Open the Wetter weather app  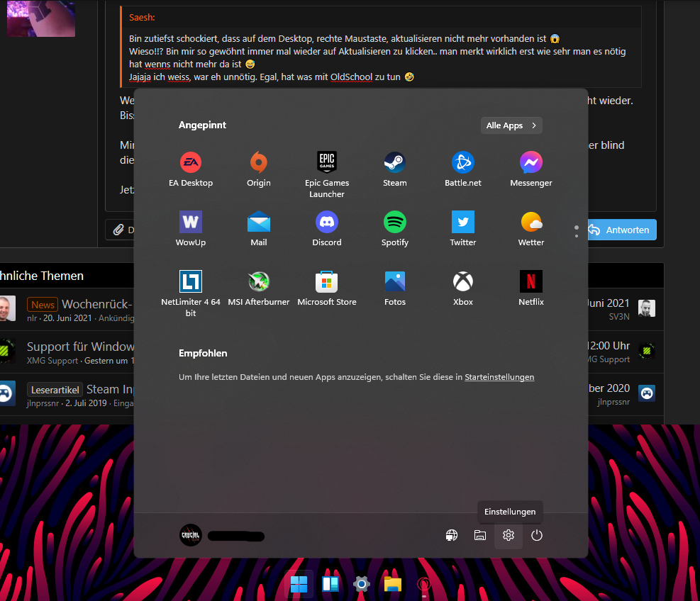coord(530,229)
